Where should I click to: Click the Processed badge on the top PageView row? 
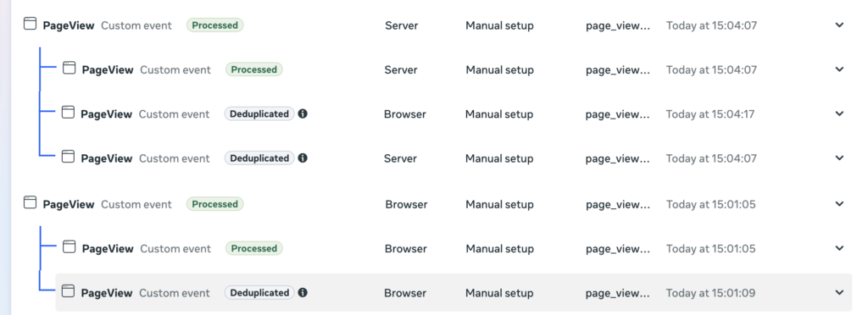pos(214,25)
